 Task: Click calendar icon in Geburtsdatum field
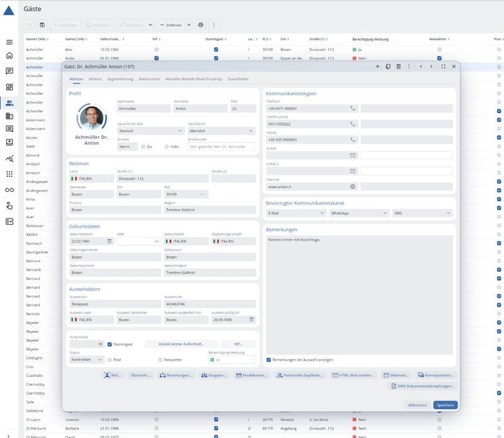pos(109,241)
